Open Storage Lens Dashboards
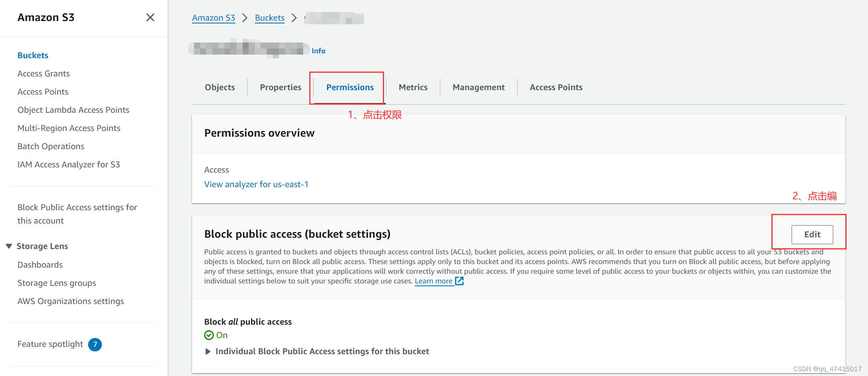 click(x=40, y=265)
